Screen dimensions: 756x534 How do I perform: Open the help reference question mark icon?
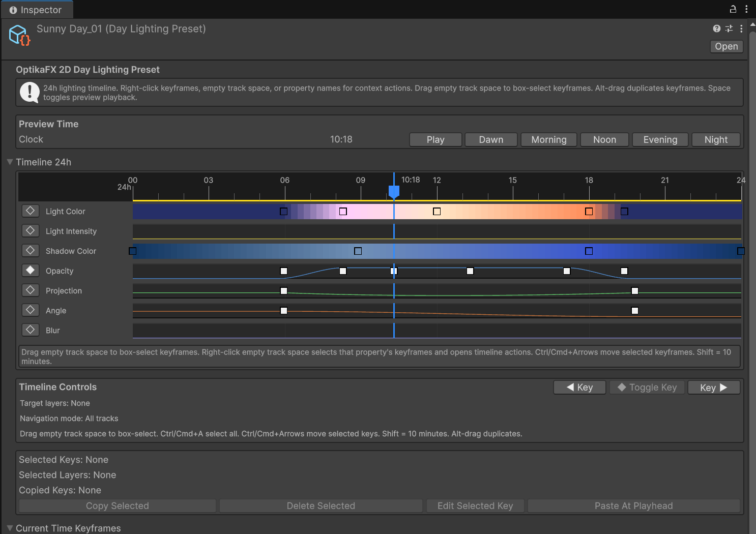coord(717,28)
